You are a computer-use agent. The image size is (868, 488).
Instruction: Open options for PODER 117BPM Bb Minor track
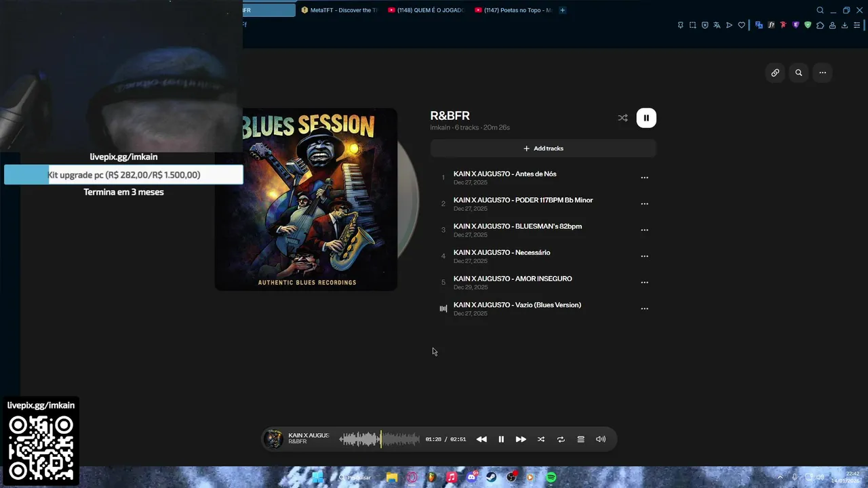(x=644, y=203)
